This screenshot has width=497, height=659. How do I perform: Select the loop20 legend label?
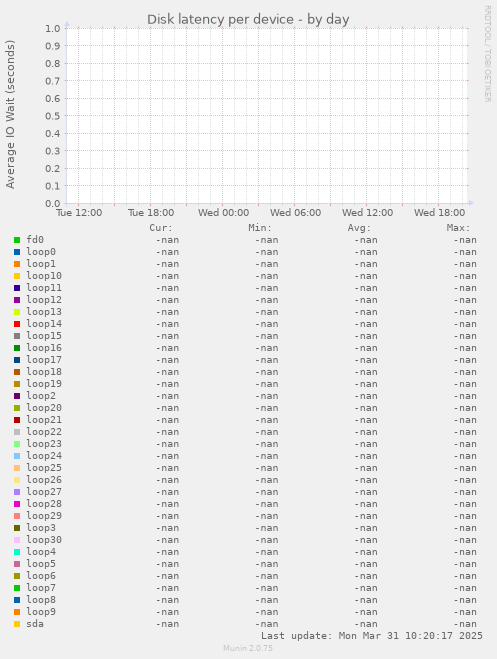44,408
